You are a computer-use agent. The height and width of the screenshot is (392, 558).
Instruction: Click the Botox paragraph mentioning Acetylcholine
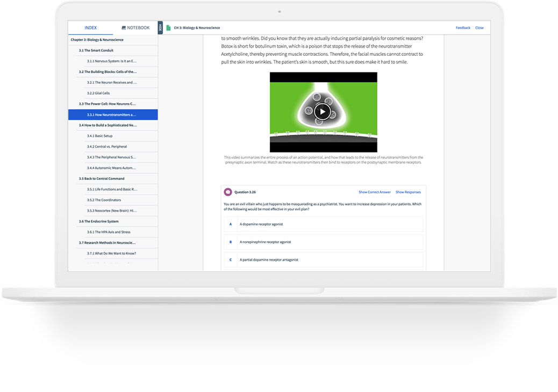tap(322, 50)
